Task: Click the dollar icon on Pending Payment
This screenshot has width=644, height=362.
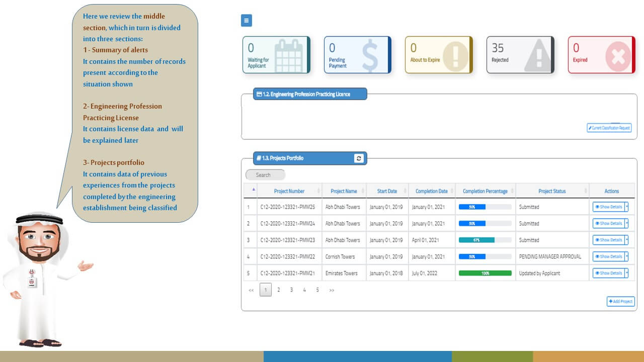Action: click(370, 57)
